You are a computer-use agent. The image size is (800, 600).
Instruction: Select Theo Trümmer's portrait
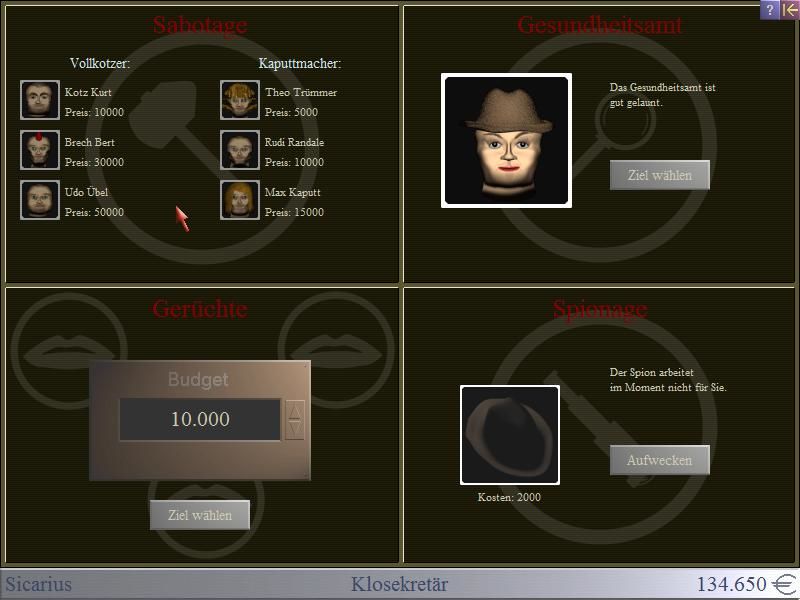point(240,100)
